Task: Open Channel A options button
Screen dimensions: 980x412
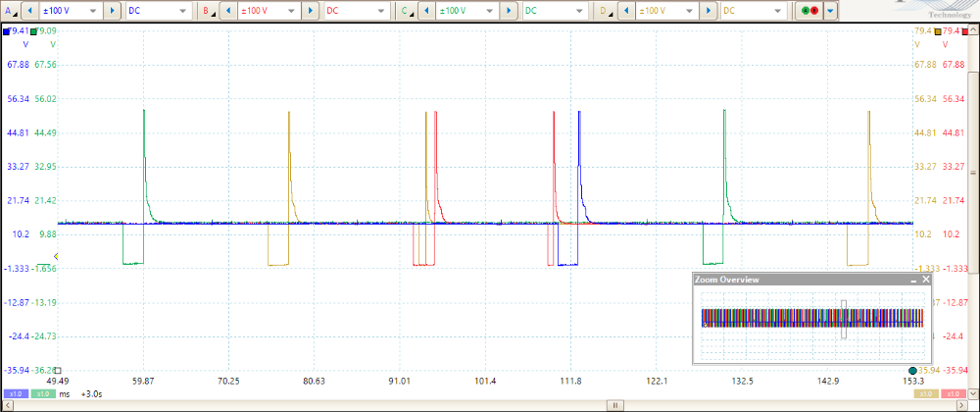Action: click(x=10, y=11)
